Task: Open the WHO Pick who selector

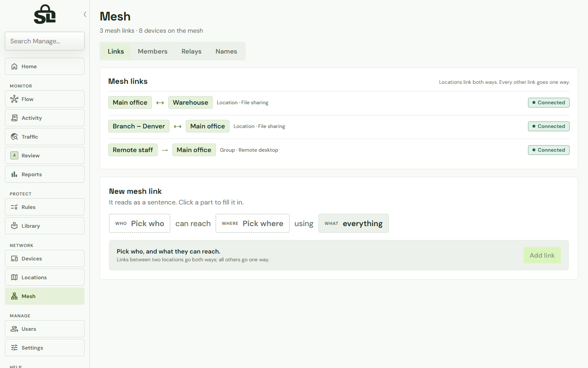Action: click(x=140, y=223)
